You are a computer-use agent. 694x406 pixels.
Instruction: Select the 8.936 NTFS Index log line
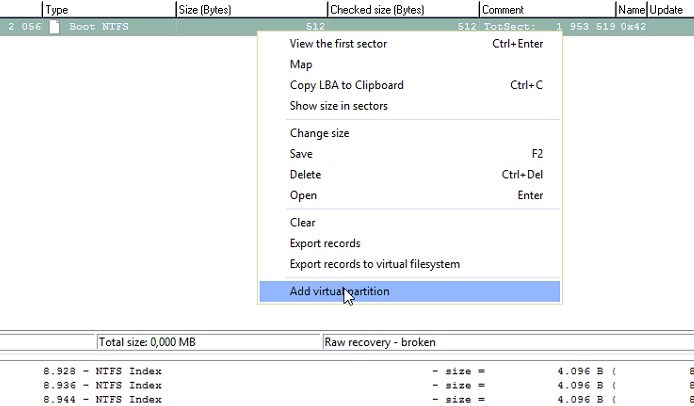102,384
